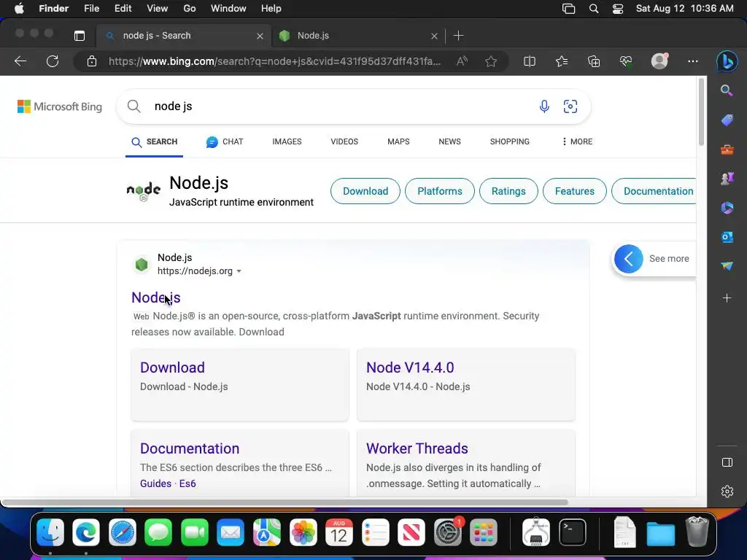Open Window menu in menu bar
The width and height of the screenshot is (747, 560).
(x=228, y=9)
